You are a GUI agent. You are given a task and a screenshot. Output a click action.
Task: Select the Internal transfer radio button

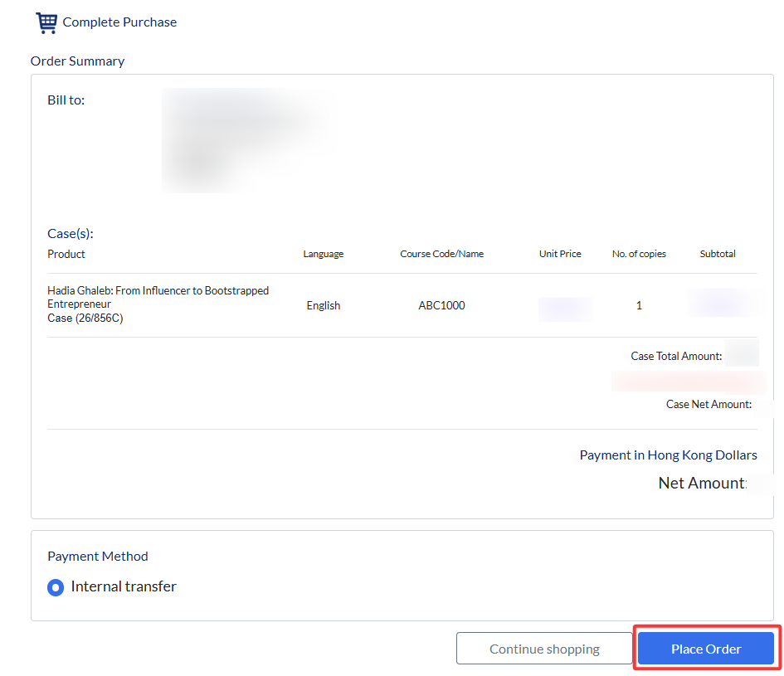tap(56, 587)
